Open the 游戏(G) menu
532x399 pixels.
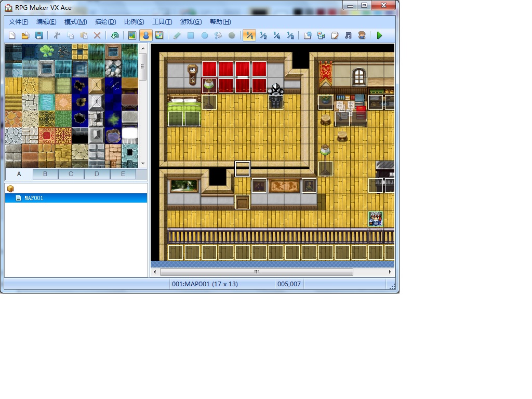pos(191,22)
